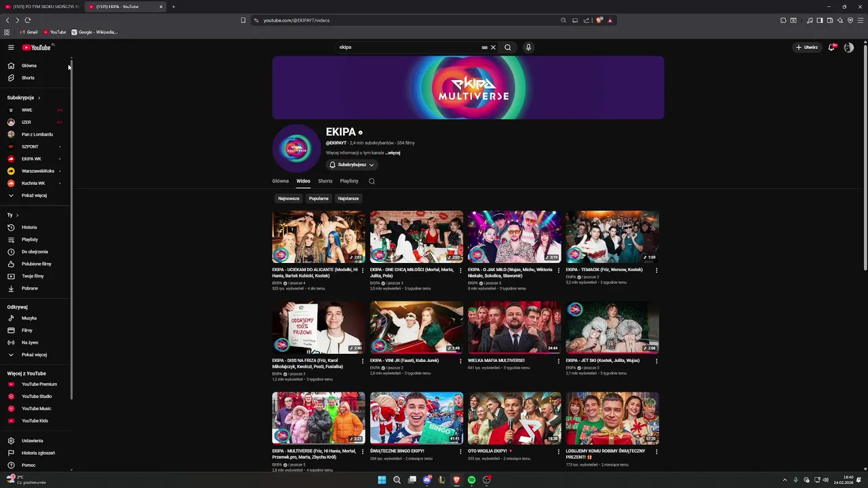
Task: Switch to the channel Główna tab
Action: point(280,181)
